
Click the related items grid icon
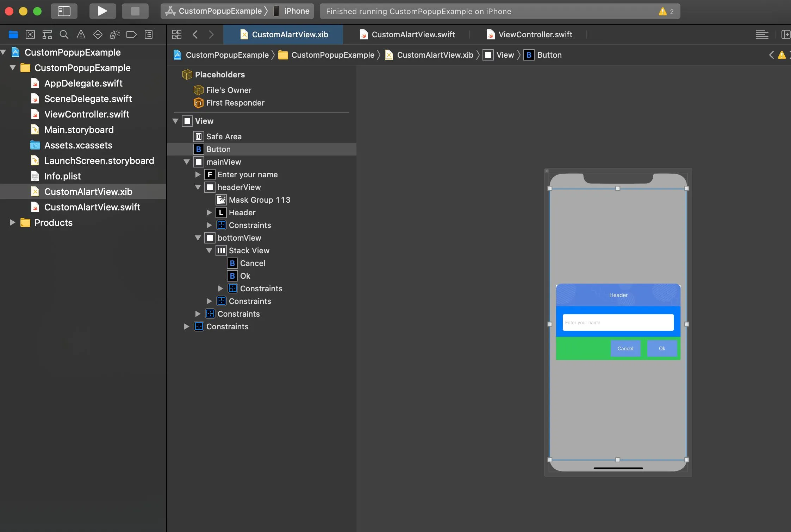[177, 34]
